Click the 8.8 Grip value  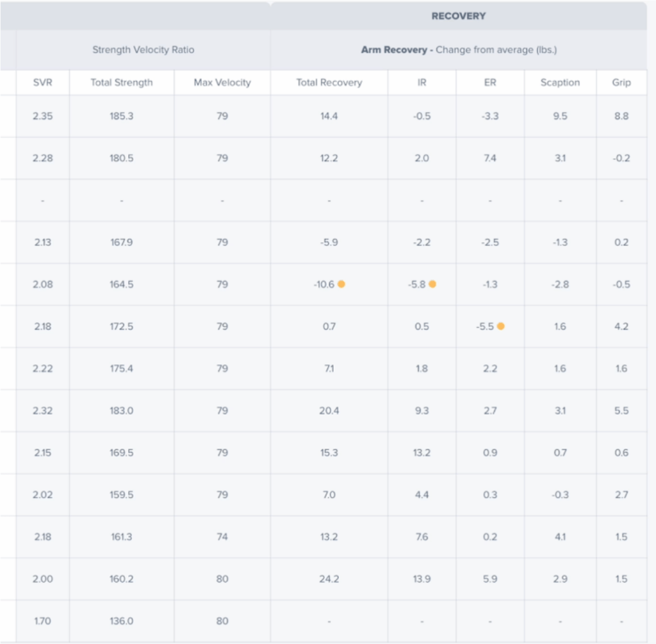(x=621, y=117)
